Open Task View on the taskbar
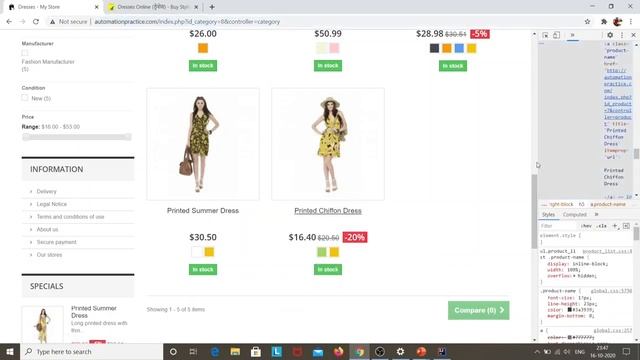The width and height of the screenshot is (640, 360). [x=193, y=351]
